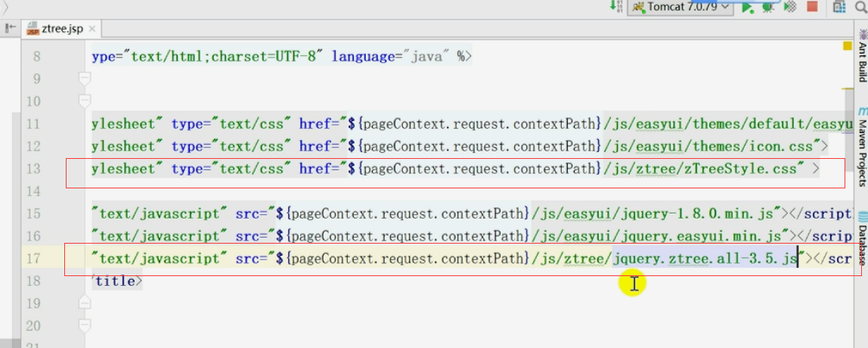This screenshot has width=868, height=348.
Task: Click line number 8 in gutter
Action: tap(37, 57)
